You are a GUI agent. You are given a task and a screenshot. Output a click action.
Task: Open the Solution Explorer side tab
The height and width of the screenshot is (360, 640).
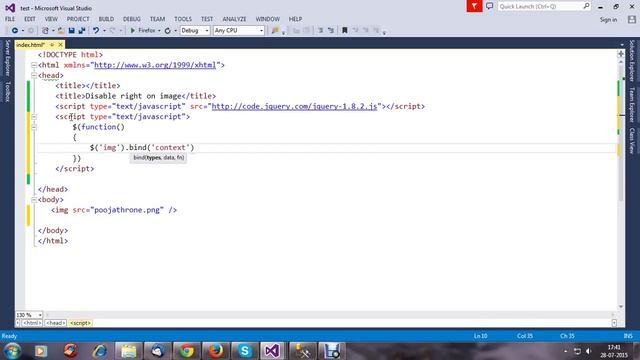click(x=632, y=61)
